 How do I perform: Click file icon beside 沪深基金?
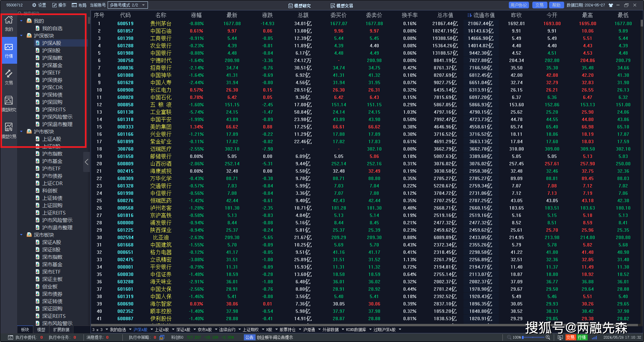(38, 65)
